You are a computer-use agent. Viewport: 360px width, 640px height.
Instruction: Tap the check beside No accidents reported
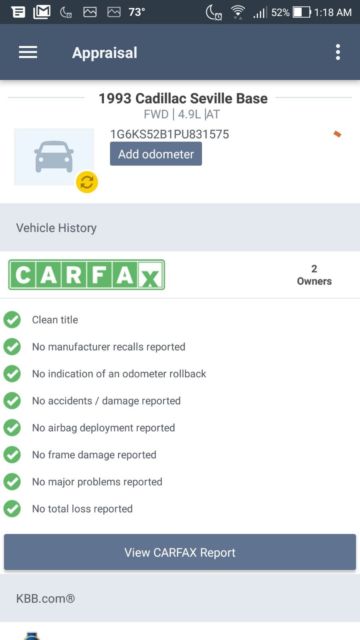point(12,401)
